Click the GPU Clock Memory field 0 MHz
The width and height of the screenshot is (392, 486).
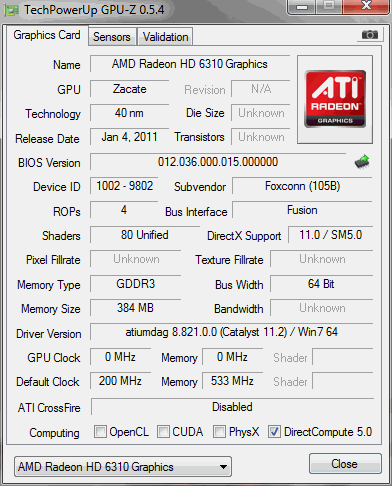[x=232, y=357]
